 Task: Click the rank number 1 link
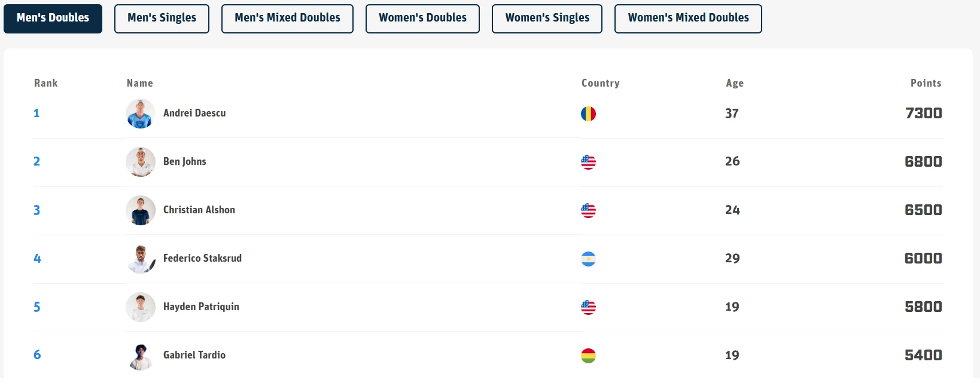[36, 113]
